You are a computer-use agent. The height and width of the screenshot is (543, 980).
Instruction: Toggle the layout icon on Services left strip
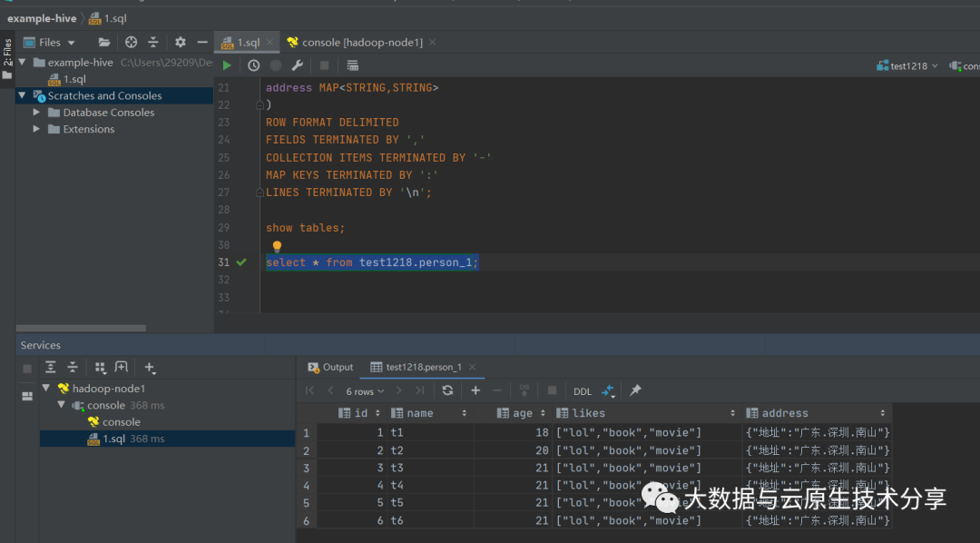pyautogui.click(x=27, y=396)
